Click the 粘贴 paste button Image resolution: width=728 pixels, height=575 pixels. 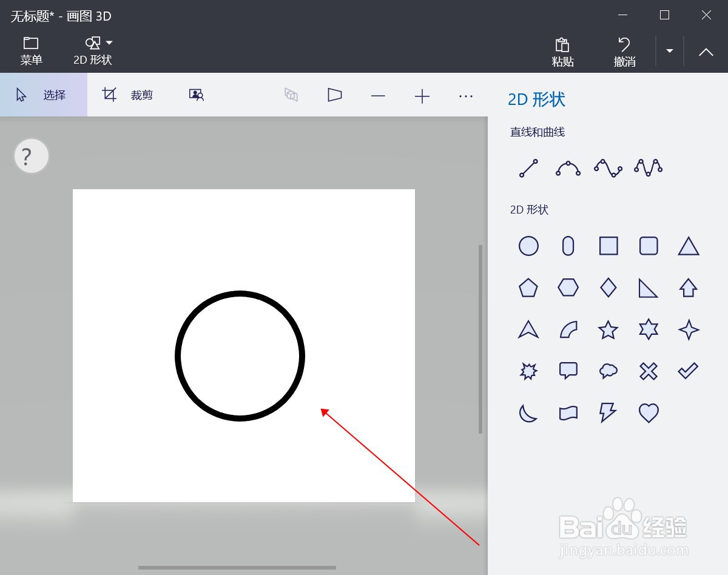point(563,52)
